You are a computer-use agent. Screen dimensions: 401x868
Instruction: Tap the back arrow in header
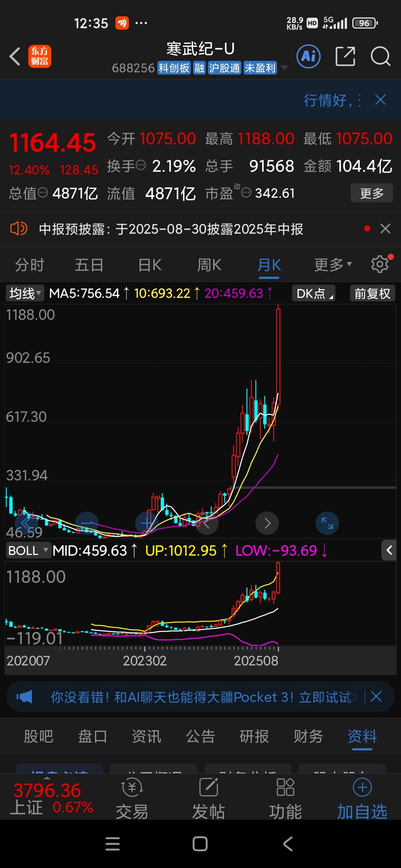(x=15, y=57)
